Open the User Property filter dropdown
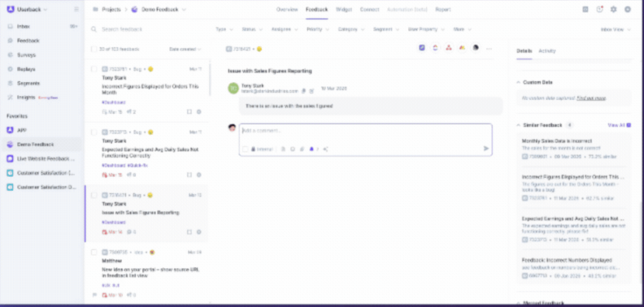Image resolution: width=644 pixels, height=307 pixels. pyautogui.click(x=426, y=29)
